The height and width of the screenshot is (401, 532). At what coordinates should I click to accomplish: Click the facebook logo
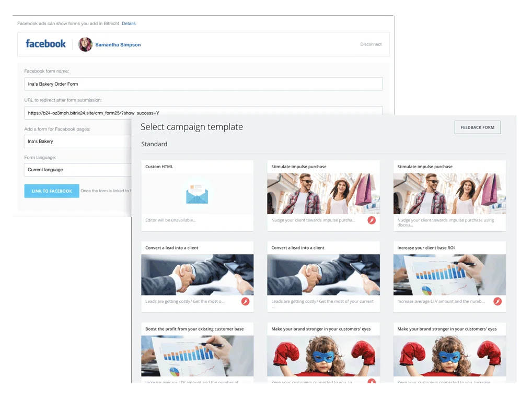[45, 44]
